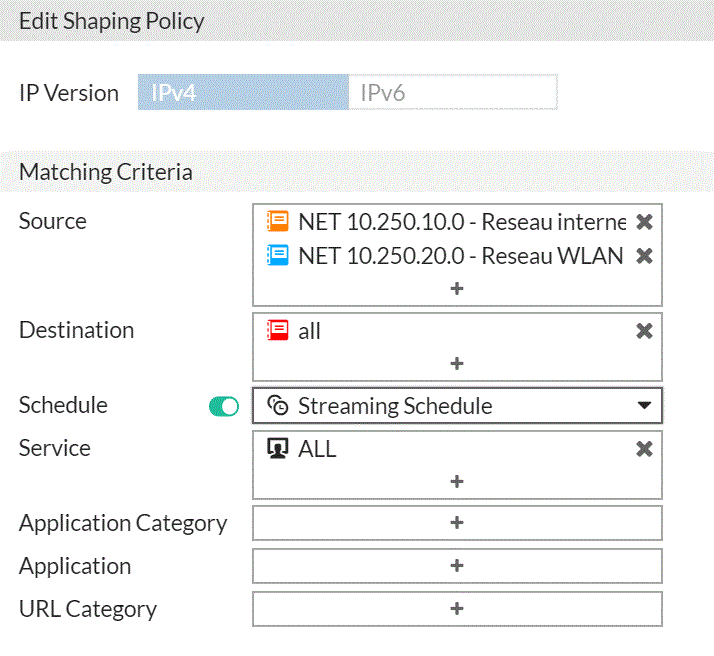Click the Schedule dropdown arrow
This screenshot has height=656, width=714.
click(644, 406)
